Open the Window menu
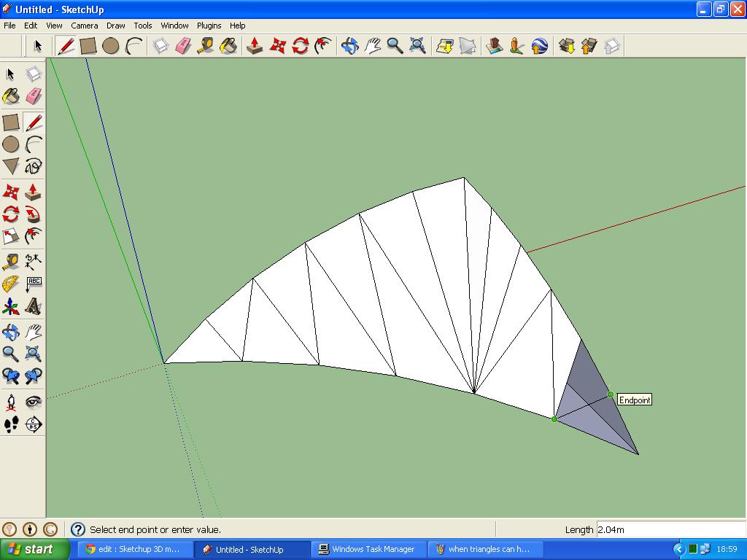Screen dimensions: 747x560 point(174,26)
